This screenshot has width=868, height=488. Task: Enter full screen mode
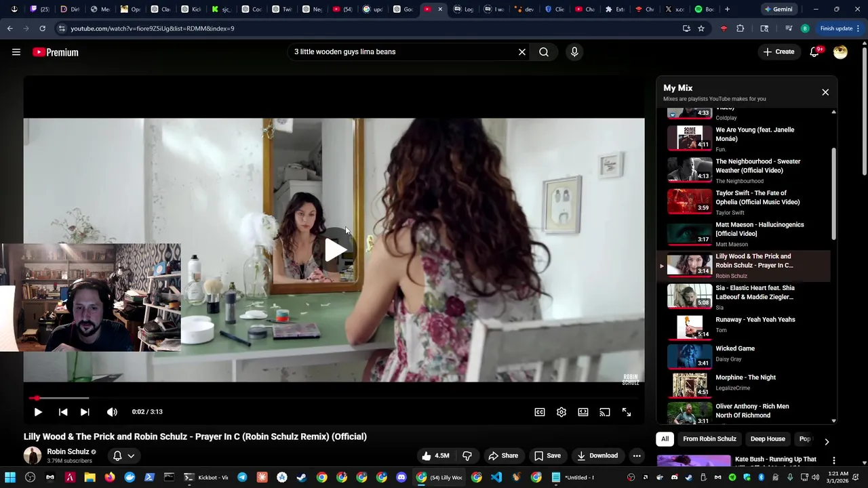[627, 412]
